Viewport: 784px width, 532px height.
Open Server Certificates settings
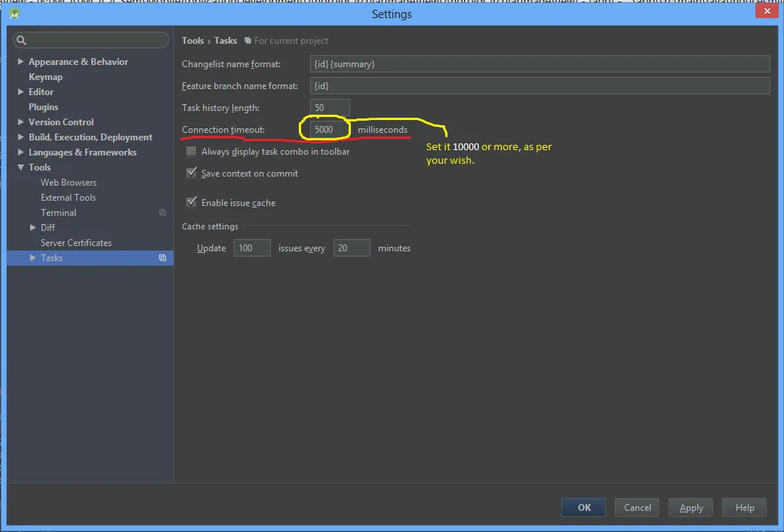pos(75,242)
